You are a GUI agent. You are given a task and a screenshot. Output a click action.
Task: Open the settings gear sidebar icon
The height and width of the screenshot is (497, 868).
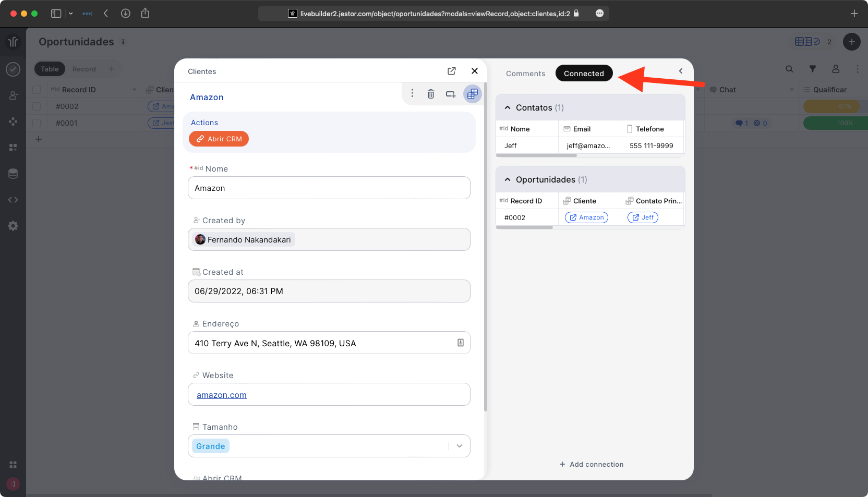(x=13, y=226)
